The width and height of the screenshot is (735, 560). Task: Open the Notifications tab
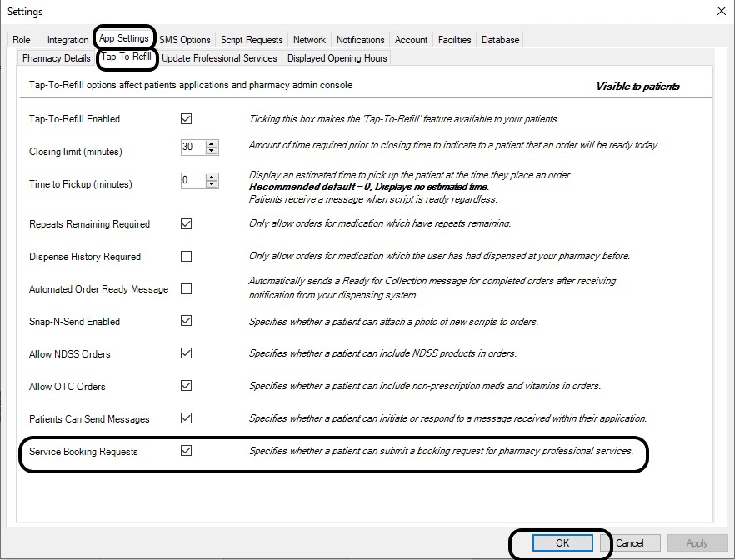coord(361,40)
